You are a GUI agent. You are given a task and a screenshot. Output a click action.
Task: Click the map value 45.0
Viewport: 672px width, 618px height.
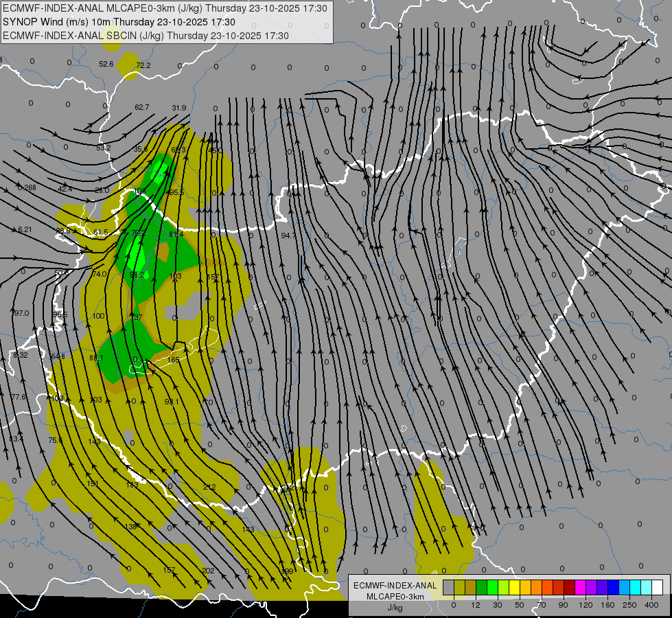(x=215, y=150)
